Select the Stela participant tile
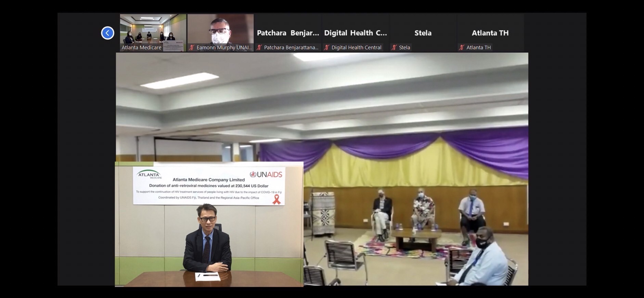Viewport: 644px width, 298px height. tap(423, 33)
